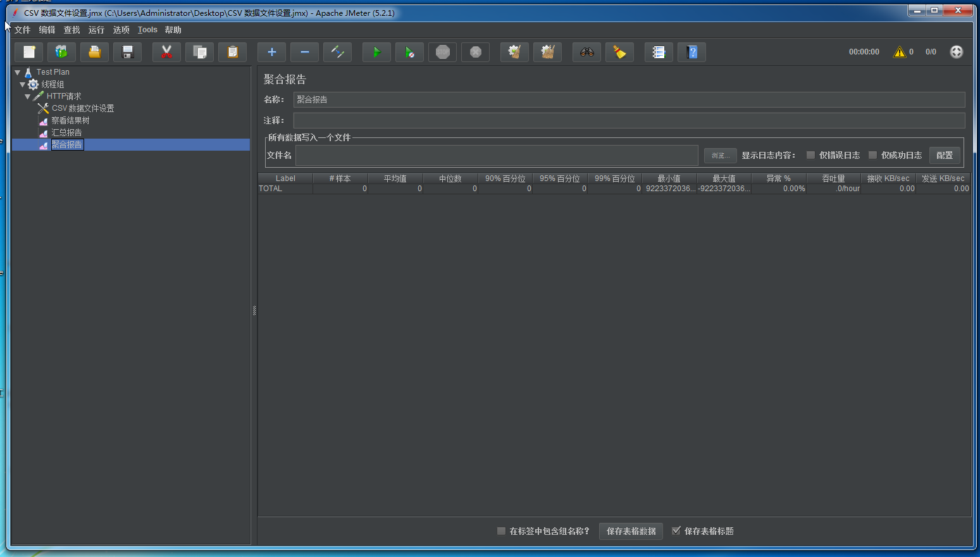Click the Search binoculars toolbar icon

pos(586,53)
